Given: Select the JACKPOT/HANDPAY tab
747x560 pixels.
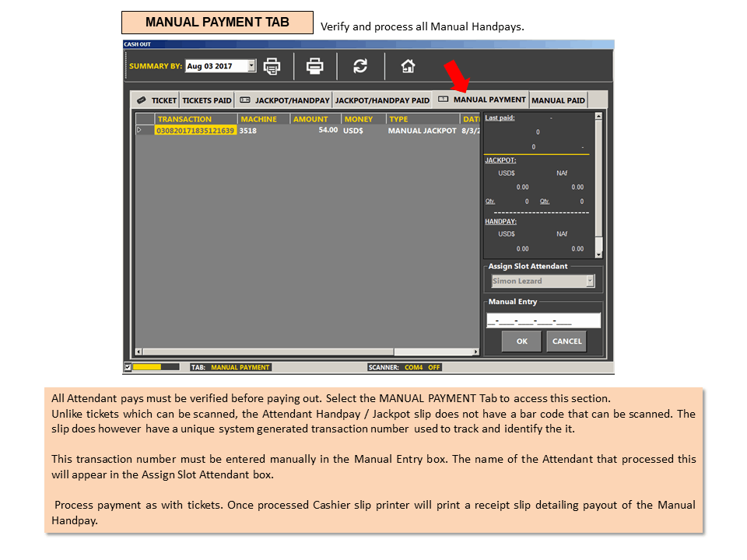Looking at the screenshot, I should (x=285, y=100).
